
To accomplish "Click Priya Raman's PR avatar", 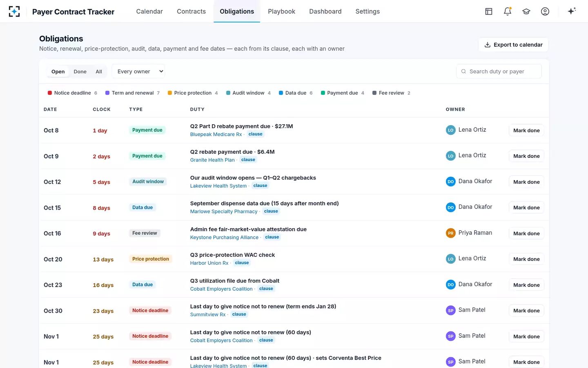I will click(x=451, y=233).
